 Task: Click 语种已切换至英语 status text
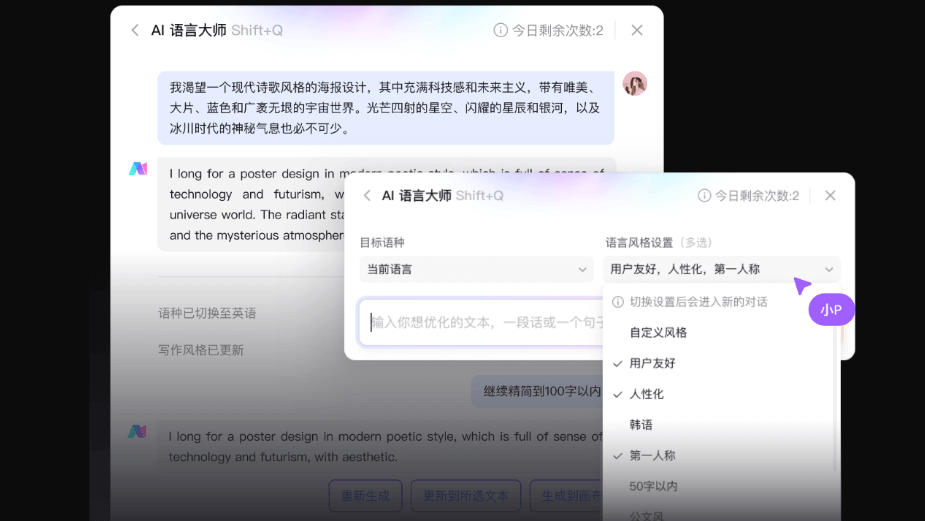[x=207, y=313]
